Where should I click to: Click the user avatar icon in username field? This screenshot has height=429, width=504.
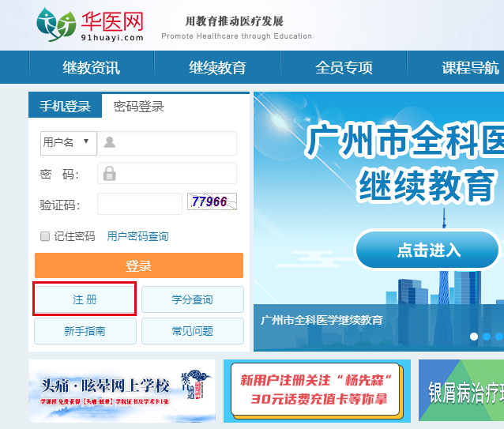coord(109,141)
